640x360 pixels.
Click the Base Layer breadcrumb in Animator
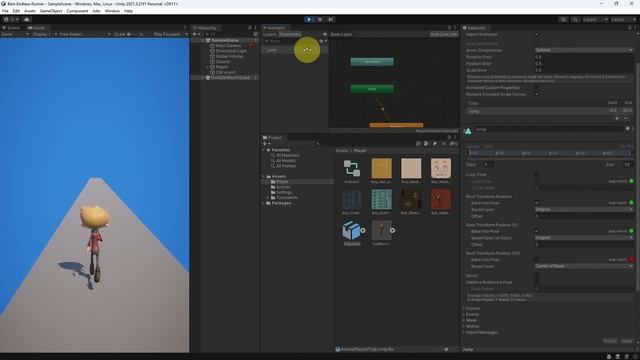pyautogui.click(x=341, y=34)
